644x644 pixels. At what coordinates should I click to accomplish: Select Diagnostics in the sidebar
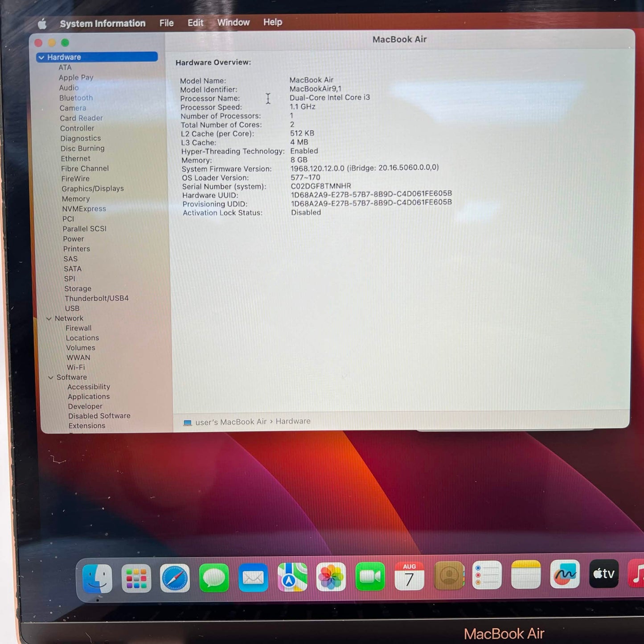(80, 139)
